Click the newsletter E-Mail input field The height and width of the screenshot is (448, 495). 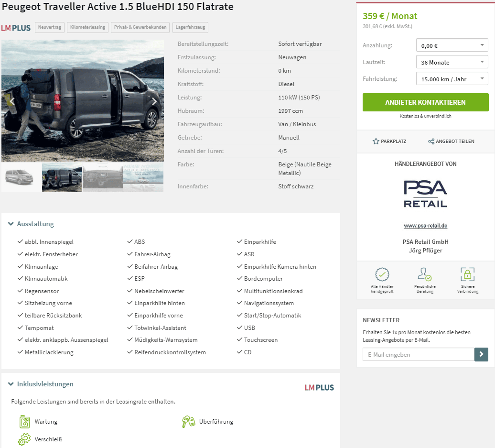[418, 354]
